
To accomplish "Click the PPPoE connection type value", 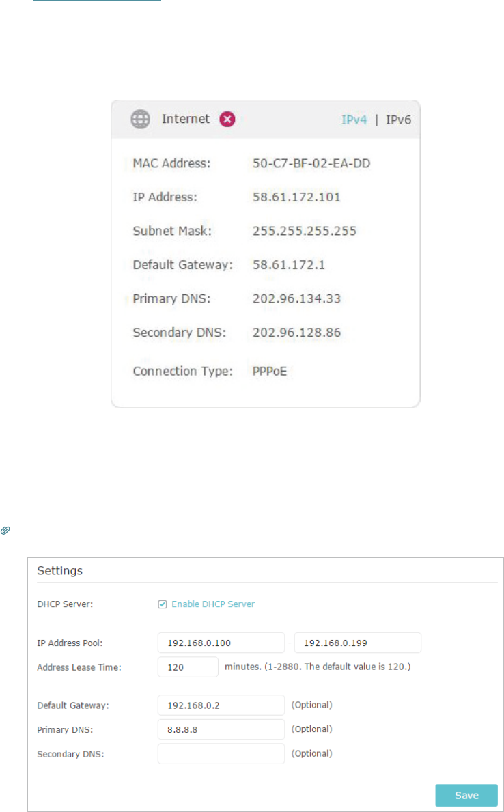I will (269, 372).
